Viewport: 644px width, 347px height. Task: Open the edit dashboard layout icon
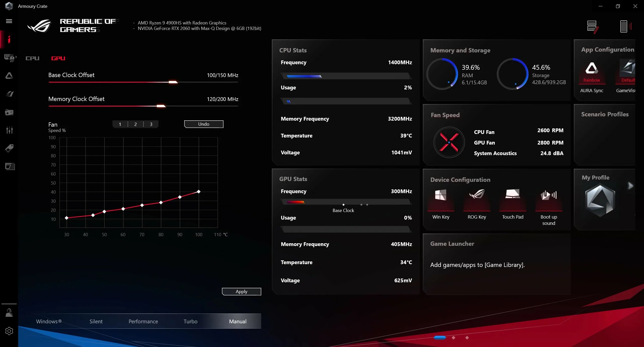coord(593,27)
